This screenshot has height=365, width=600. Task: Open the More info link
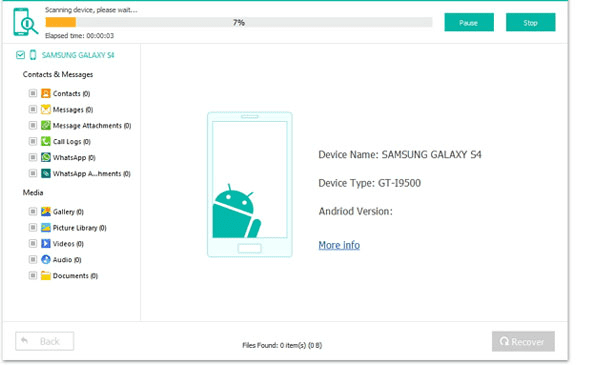click(339, 245)
